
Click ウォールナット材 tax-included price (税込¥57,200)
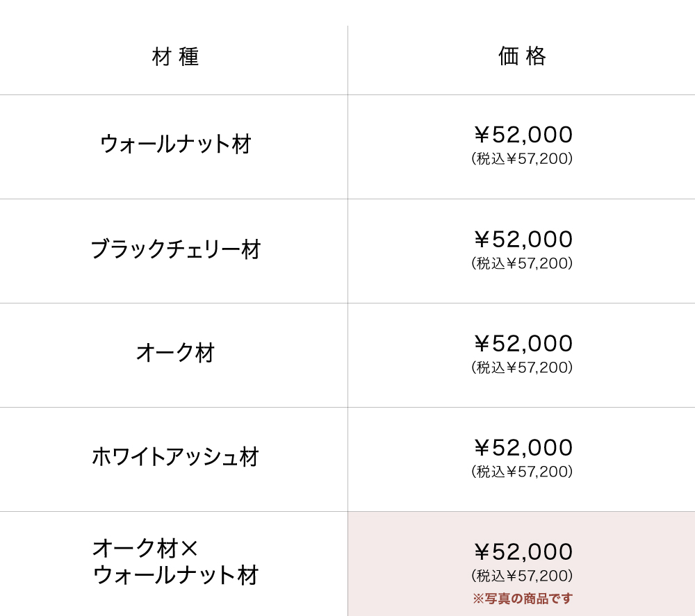pyautogui.click(x=522, y=159)
